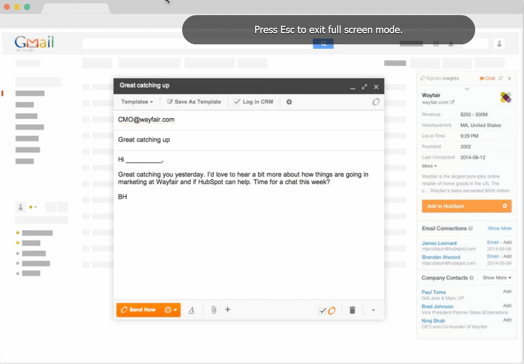Click the refresh icon in Signals Insights header
524x364 pixels.
500,78
